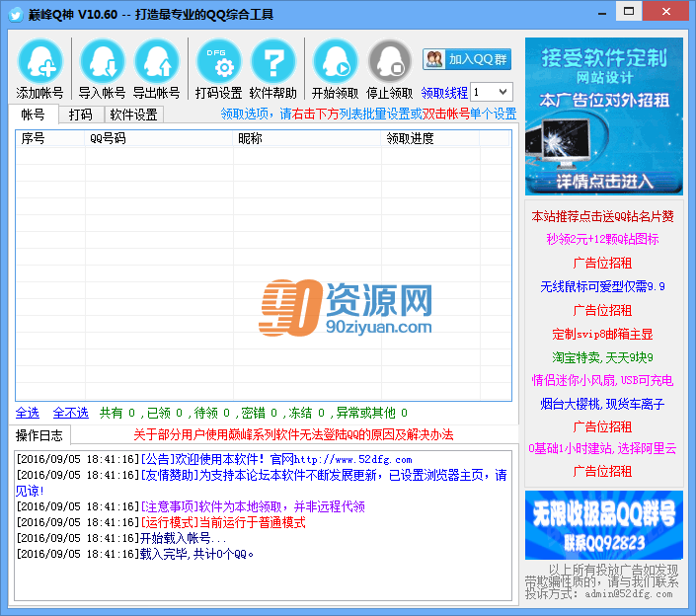The image size is (696, 616).
Task: Open the 软件设置 tab
Action: [133, 115]
